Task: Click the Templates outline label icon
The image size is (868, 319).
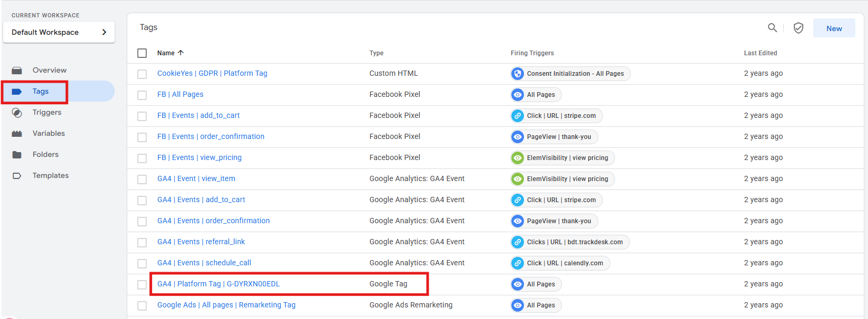Action: click(17, 176)
